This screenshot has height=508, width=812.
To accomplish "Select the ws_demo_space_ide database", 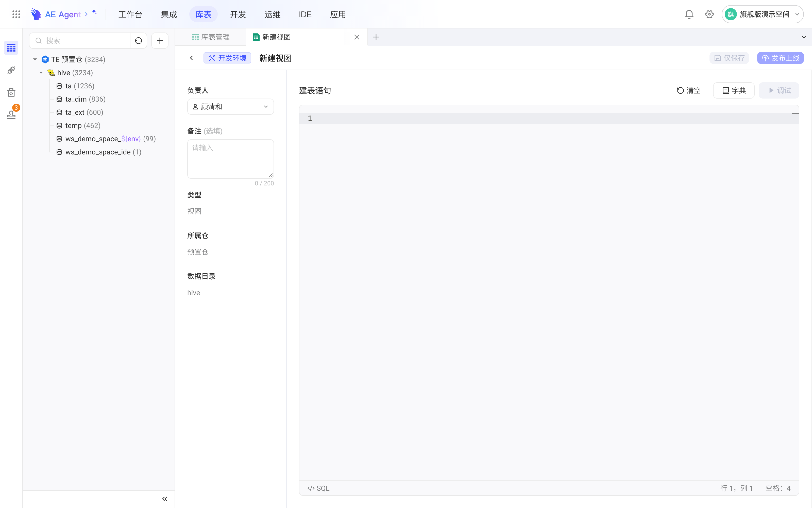I will [x=99, y=152].
